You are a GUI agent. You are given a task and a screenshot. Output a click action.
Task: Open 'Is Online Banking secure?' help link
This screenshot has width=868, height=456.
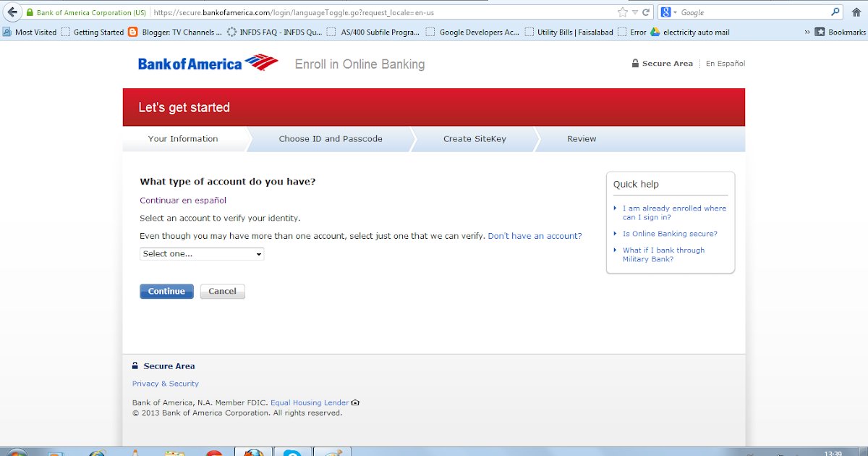670,234
